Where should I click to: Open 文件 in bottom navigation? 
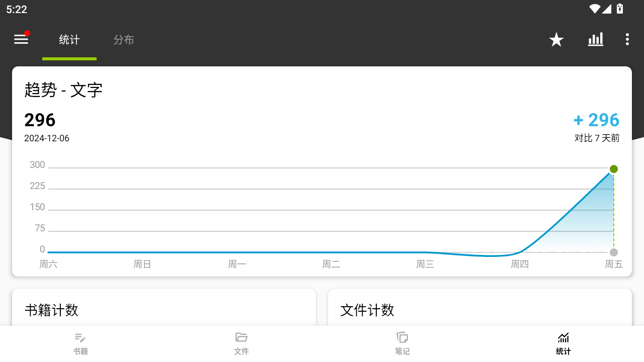pos(242,343)
